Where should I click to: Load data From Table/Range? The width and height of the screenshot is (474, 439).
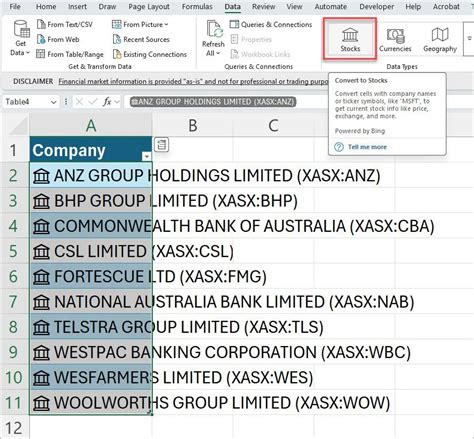click(70, 54)
